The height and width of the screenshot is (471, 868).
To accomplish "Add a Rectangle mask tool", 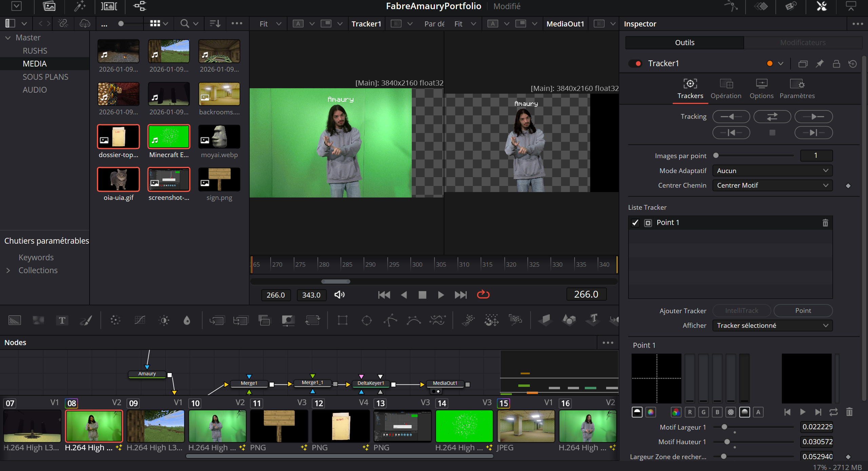I will pyautogui.click(x=342, y=320).
